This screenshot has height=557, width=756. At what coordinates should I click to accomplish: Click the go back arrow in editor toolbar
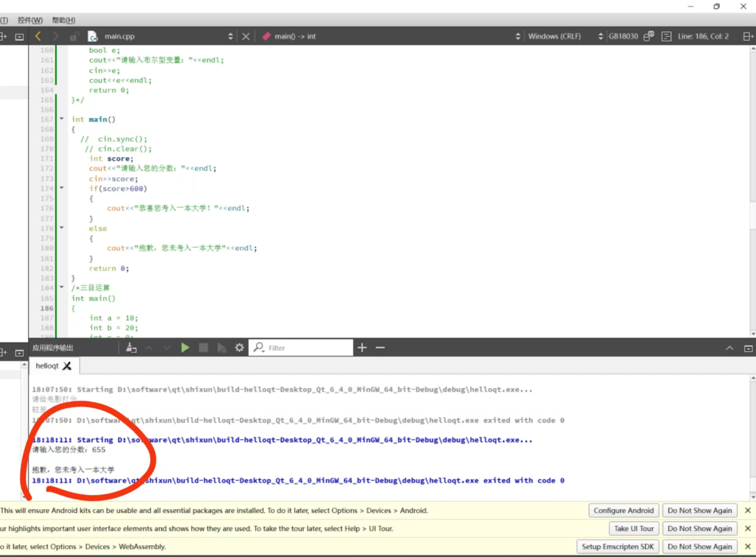38,36
